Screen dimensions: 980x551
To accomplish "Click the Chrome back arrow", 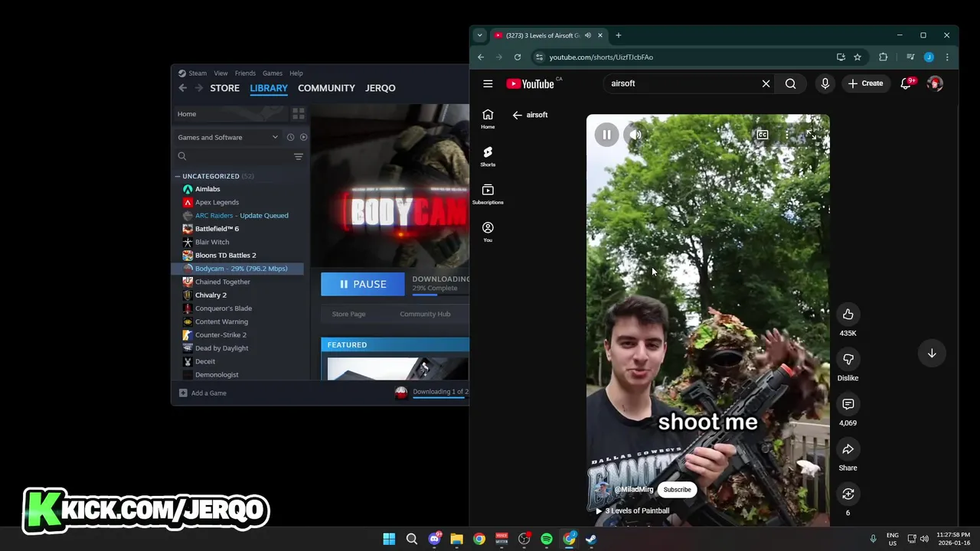I will (x=481, y=57).
